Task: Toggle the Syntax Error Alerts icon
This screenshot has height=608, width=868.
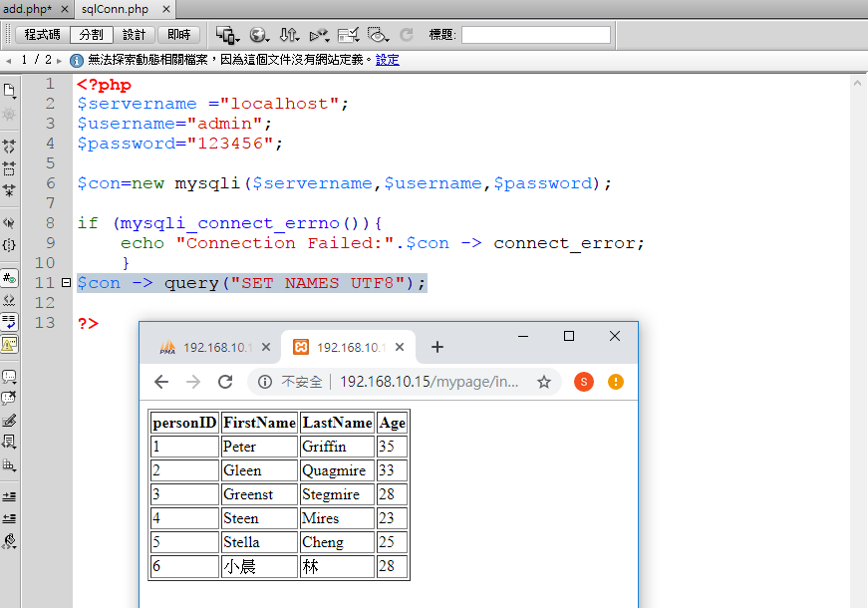Action: pos(10,345)
